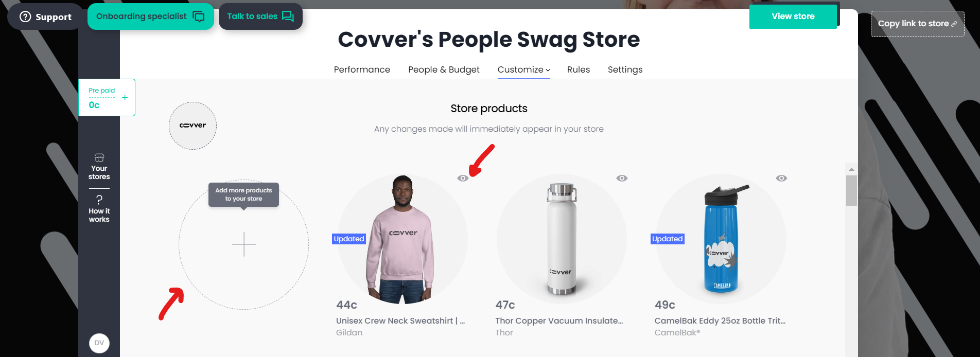The width and height of the screenshot is (980, 357).
Task: Click the plus icon on Pre paid card
Action: tap(125, 97)
